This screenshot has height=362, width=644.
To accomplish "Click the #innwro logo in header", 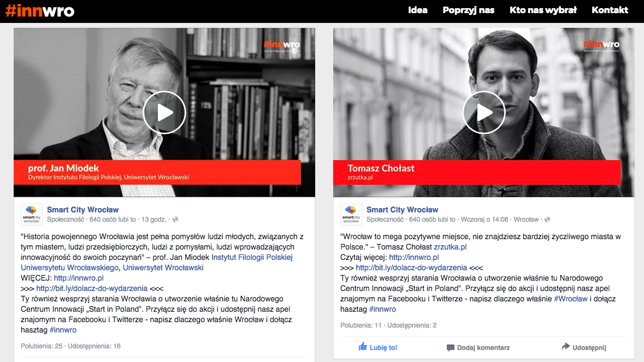I will (x=40, y=10).
